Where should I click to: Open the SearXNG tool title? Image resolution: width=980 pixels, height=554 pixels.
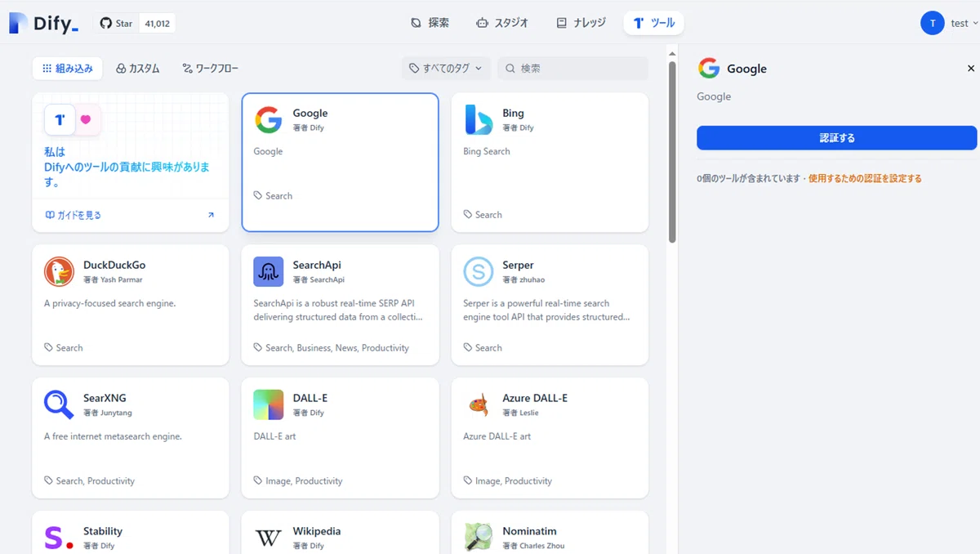pos(105,398)
